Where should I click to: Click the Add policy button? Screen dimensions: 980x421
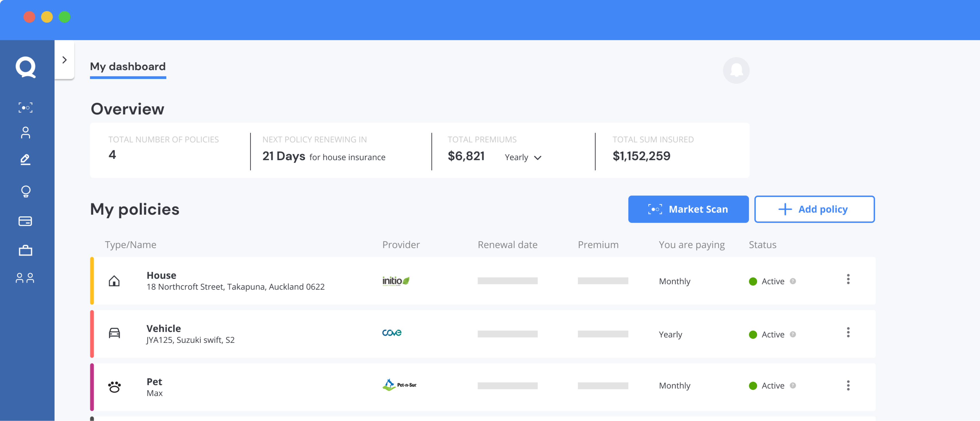[x=815, y=209]
